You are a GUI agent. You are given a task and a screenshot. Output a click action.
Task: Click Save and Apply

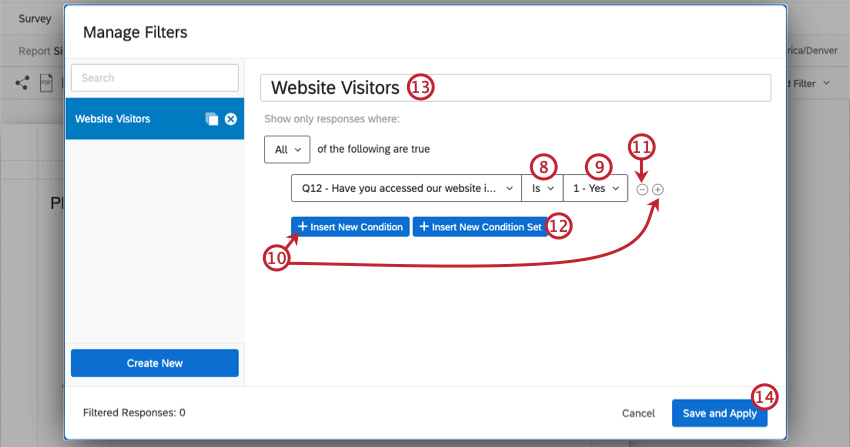point(719,413)
